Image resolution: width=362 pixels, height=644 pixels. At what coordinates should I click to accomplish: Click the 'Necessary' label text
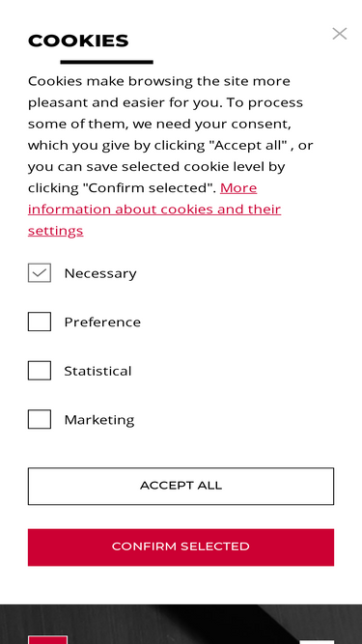coord(100,273)
